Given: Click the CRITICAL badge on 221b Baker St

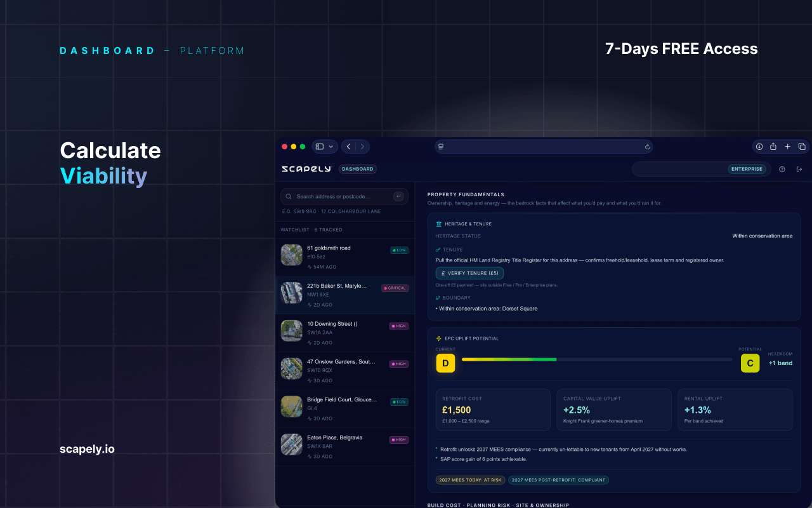Looking at the screenshot, I should 395,288.
